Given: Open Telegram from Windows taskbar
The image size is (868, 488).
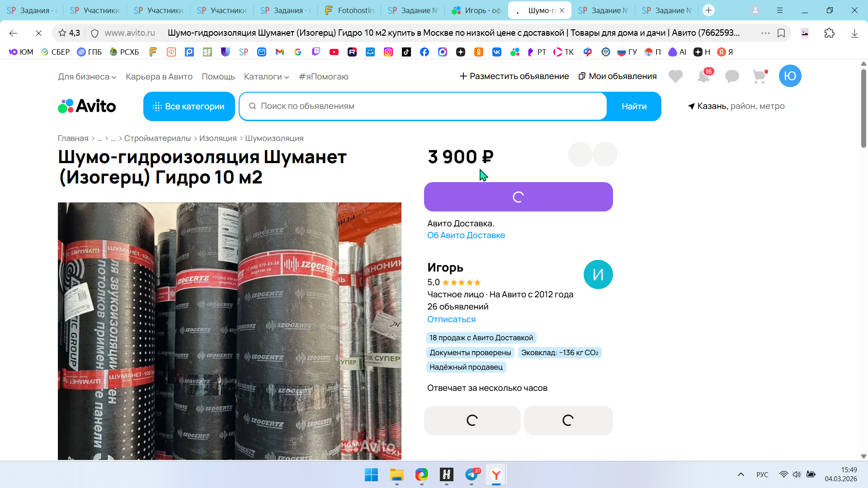Looking at the screenshot, I should (472, 475).
